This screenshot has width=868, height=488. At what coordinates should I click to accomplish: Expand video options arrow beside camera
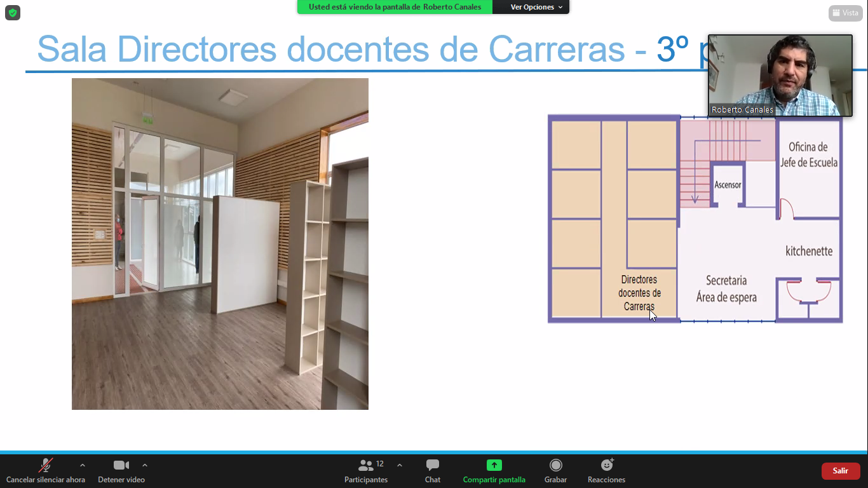coord(145,465)
